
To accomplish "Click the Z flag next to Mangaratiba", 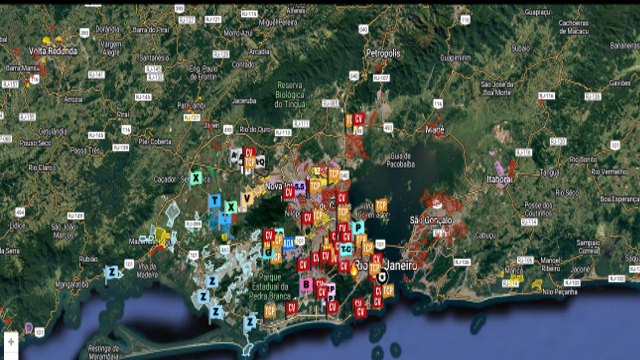I will point(112,272).
